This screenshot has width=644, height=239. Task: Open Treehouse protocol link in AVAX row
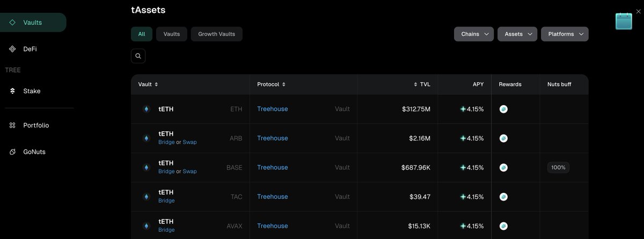pyautogui.click(x=272, y=226)
